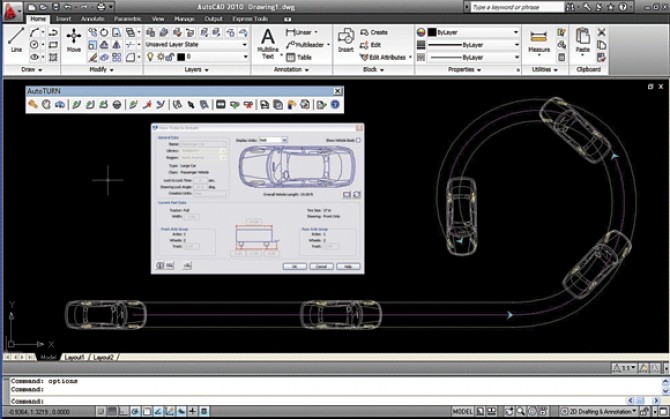Switch to the Parametric ribbon tab
Viewport: 670px width, 419px height.
click(127, 19)
